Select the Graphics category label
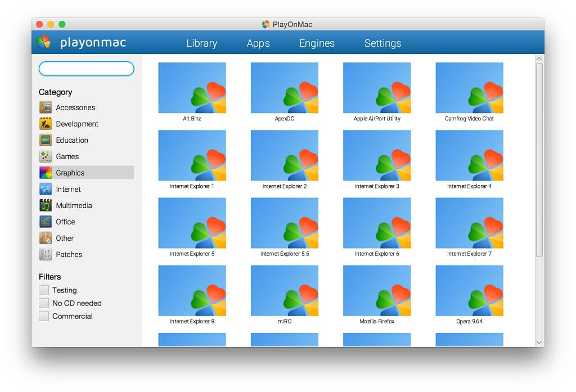 (x=70, y=173)
